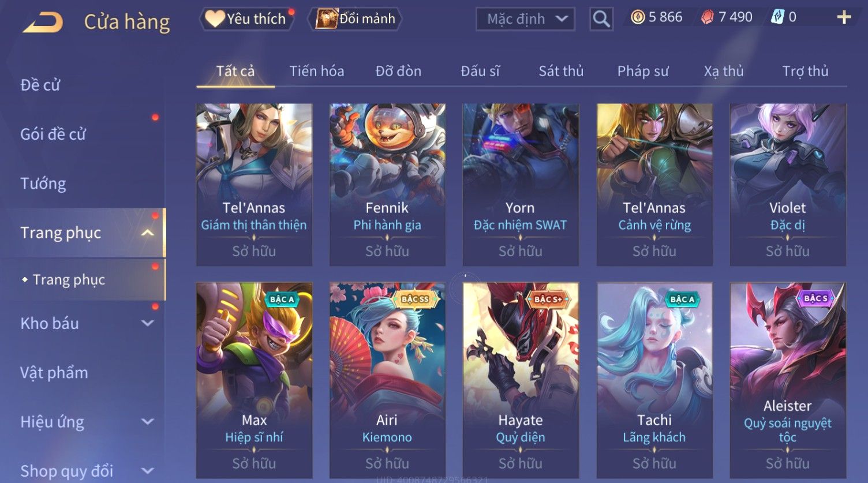Tap the plus icon to add currency

[x=844, y=17]
